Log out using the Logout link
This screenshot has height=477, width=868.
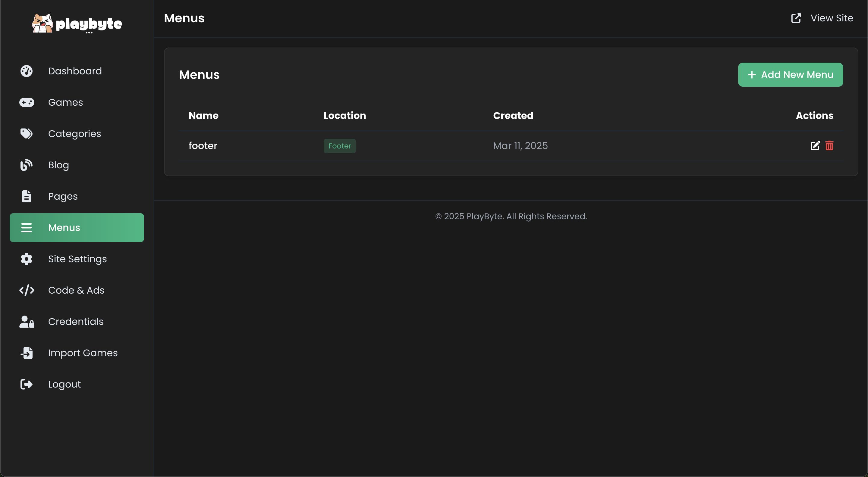(x=64, y=384)
